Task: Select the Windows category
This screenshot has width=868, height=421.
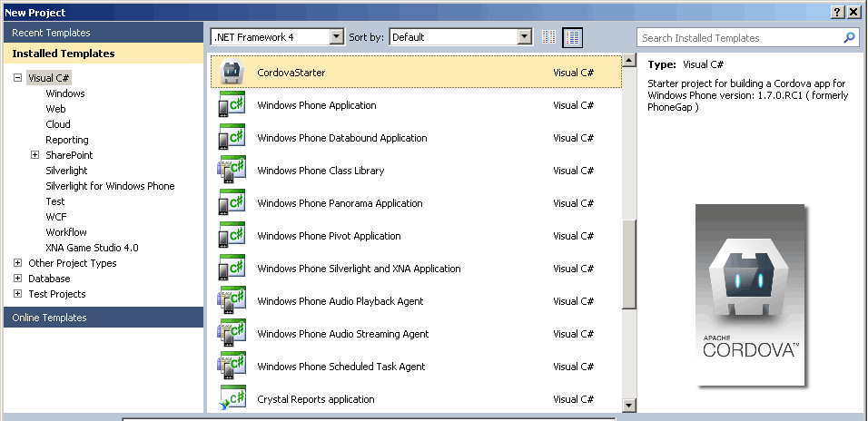Action: pyautogui.click(x=65, y=93)
